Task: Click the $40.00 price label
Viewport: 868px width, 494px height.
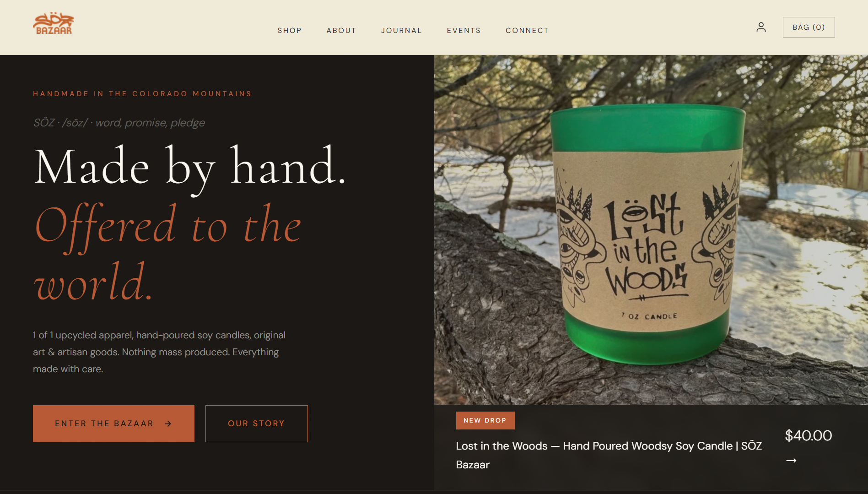Action: (808, 435)
